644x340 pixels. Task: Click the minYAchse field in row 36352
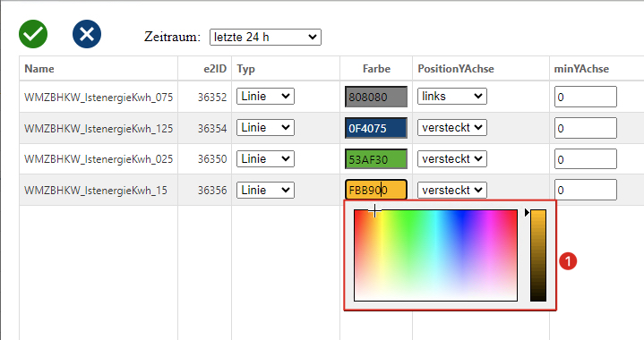coord(585,97)
